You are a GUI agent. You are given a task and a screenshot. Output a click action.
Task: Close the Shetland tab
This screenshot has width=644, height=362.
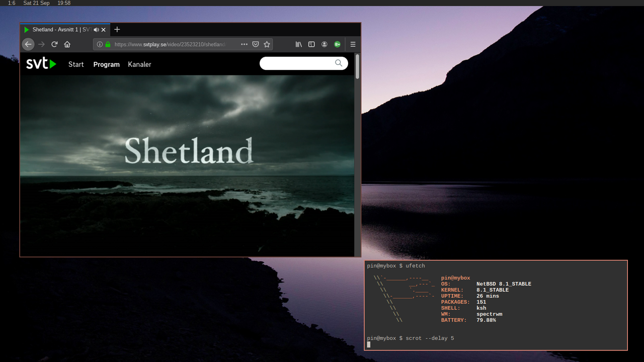104,30
